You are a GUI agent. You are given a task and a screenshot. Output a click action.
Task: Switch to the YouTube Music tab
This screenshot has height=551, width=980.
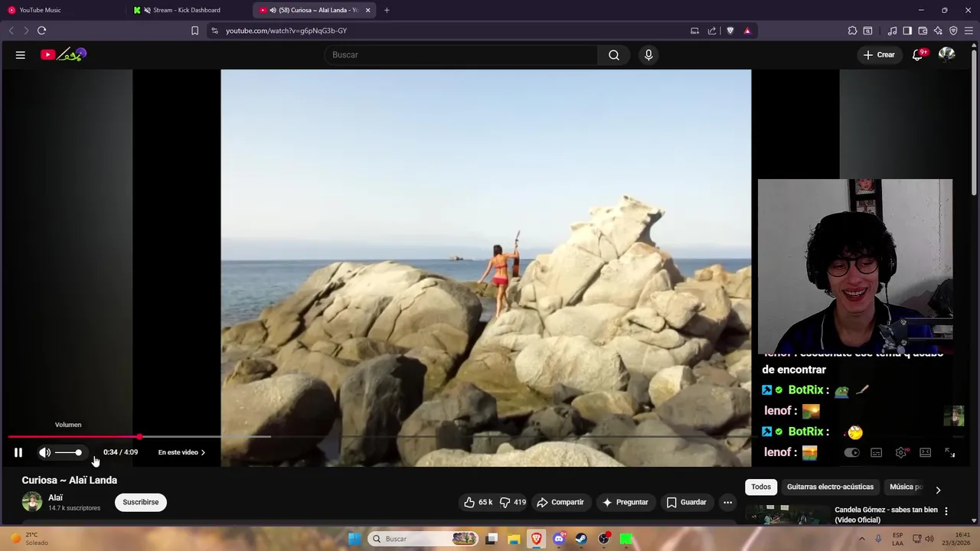(63, 10)
